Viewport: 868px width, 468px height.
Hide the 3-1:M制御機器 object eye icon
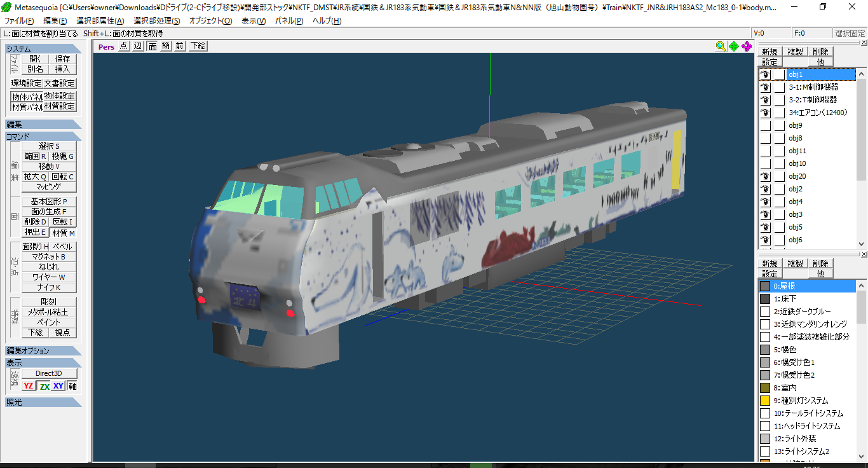pos(765,87)
